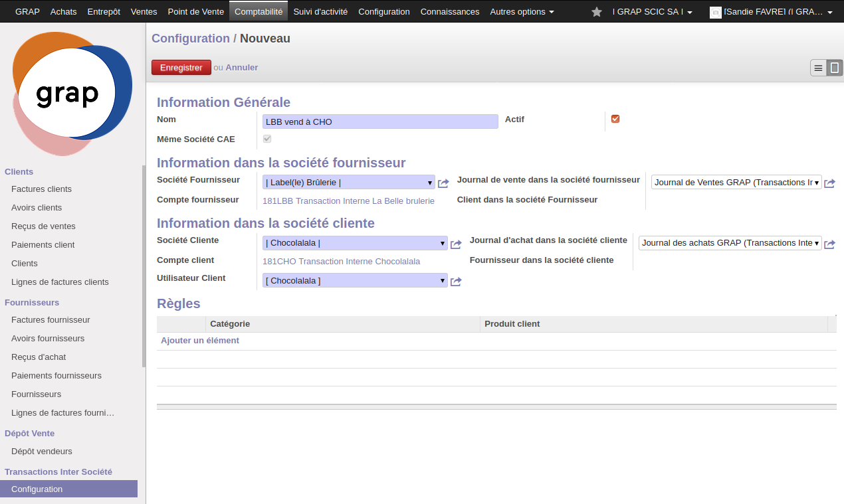Switch to form view icon
Viewport: 844px width, 504px height.
coord(835,68)
